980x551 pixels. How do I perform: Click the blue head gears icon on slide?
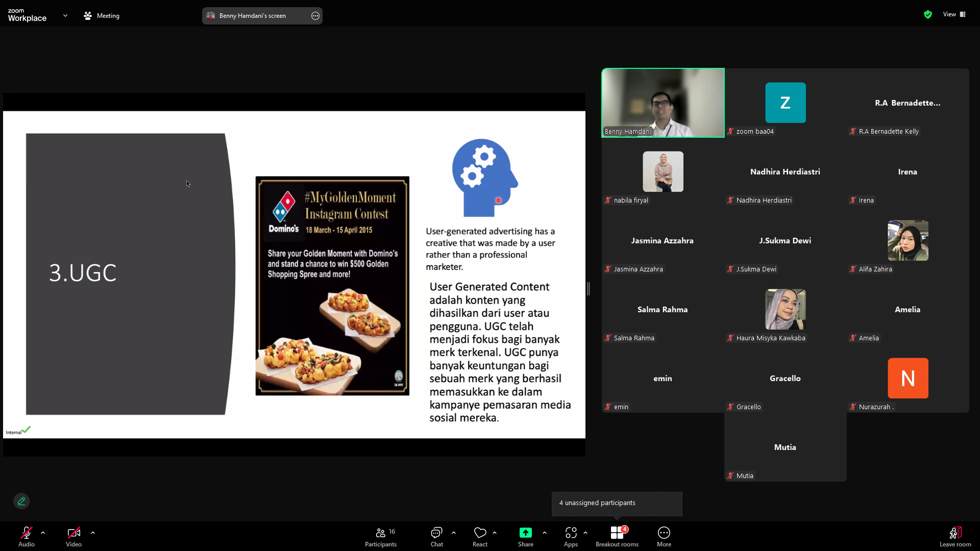[485, 178]
